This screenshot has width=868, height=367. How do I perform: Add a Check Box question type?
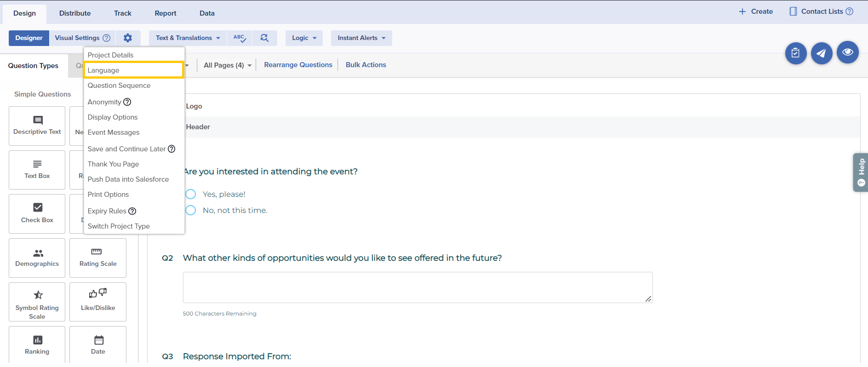37,213
